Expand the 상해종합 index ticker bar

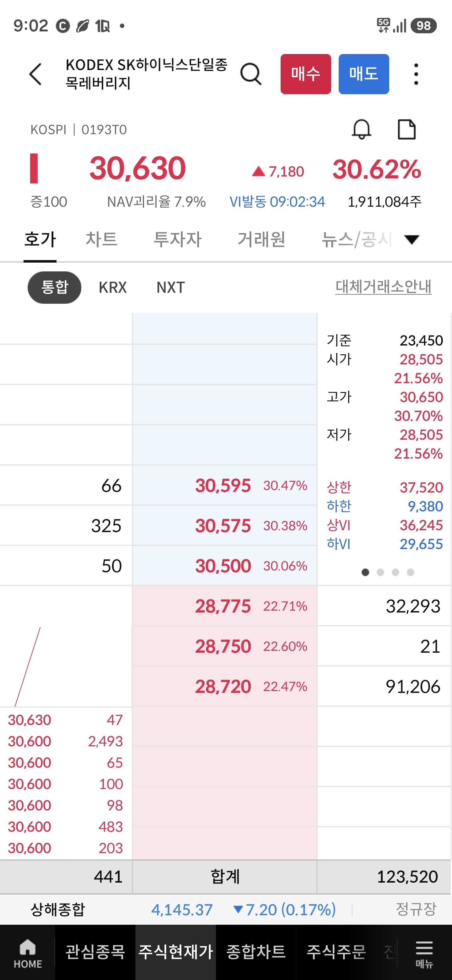point(226,909)
